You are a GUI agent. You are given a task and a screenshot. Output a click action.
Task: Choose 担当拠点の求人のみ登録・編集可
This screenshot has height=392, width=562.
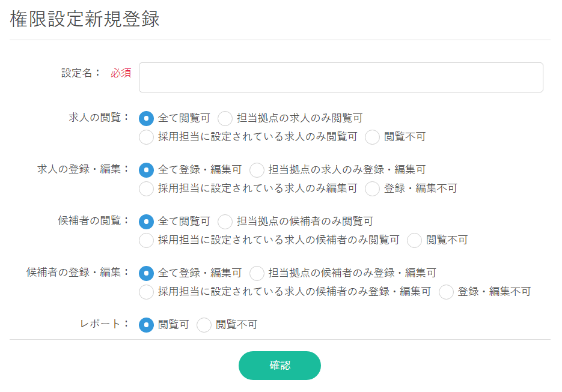pos(257,170)
